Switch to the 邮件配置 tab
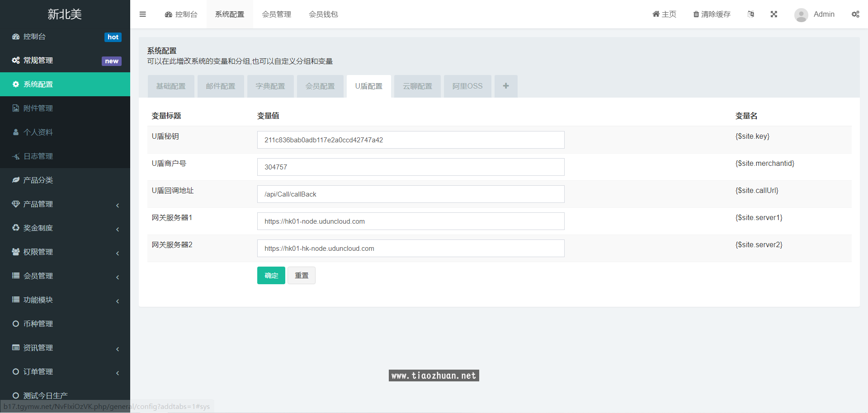868x413 pixels. pyautogui.click(x=221, y=86)
